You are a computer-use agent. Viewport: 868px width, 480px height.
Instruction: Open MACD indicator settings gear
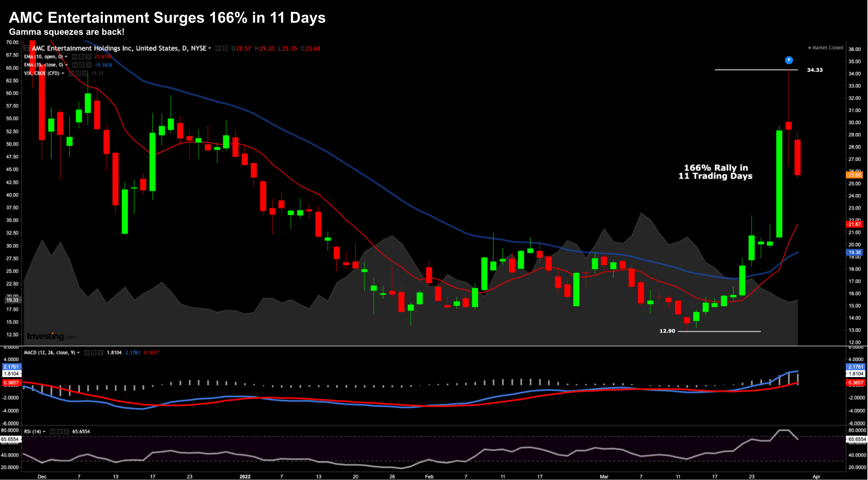pos(94,353)
